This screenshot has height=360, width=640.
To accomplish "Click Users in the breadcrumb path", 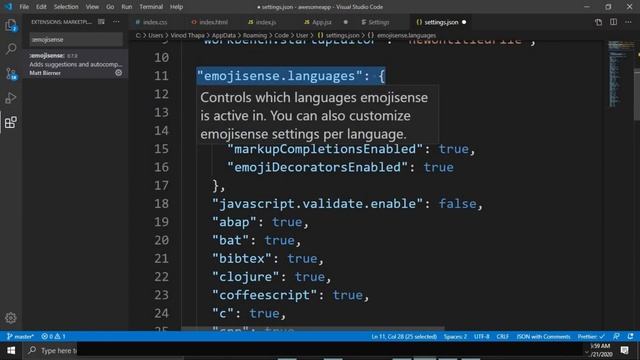I will (x=156, y=36).
